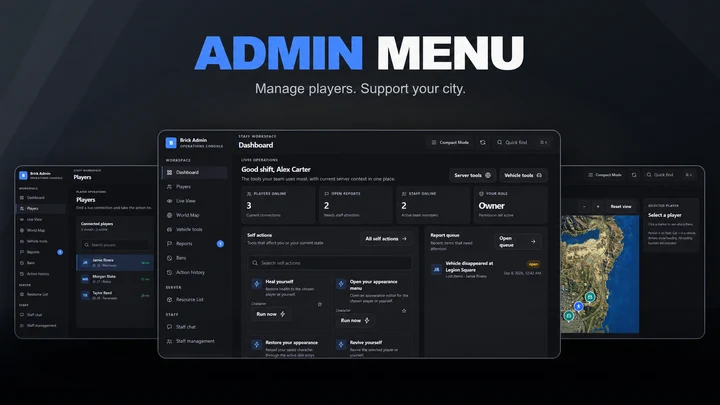The height and width of the screenshot is (405, 720).
Task: Open Live View in the center console sidebar
Action: coord(195,201)
